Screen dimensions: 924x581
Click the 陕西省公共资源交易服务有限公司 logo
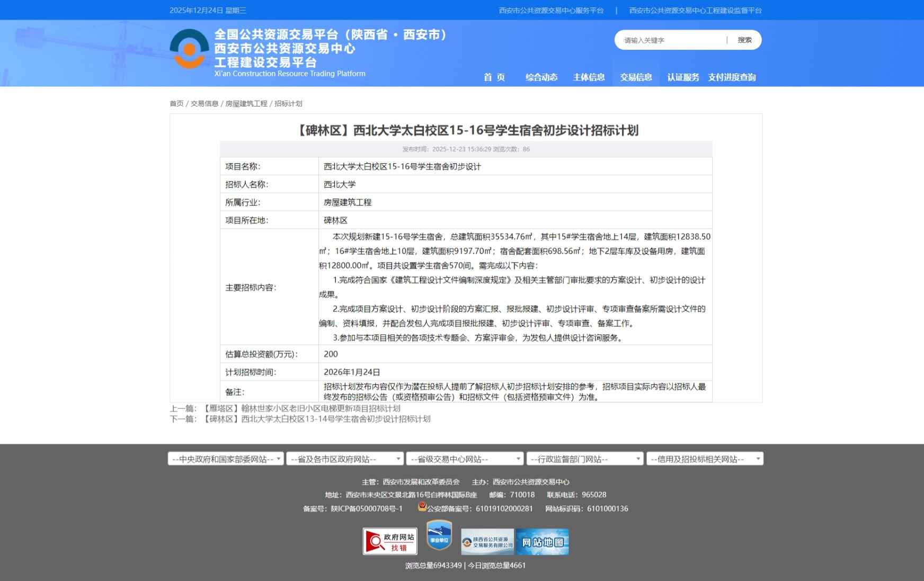coord(487,542)
